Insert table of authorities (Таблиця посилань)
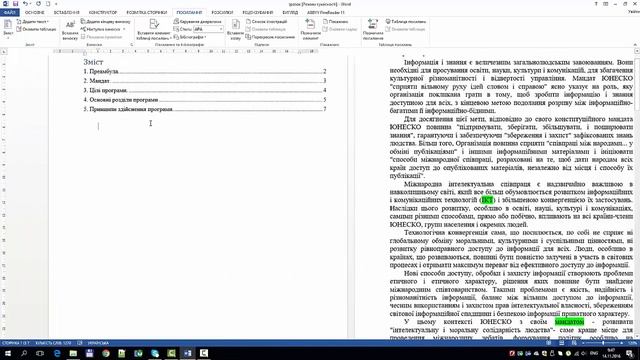 click(406, 22)
